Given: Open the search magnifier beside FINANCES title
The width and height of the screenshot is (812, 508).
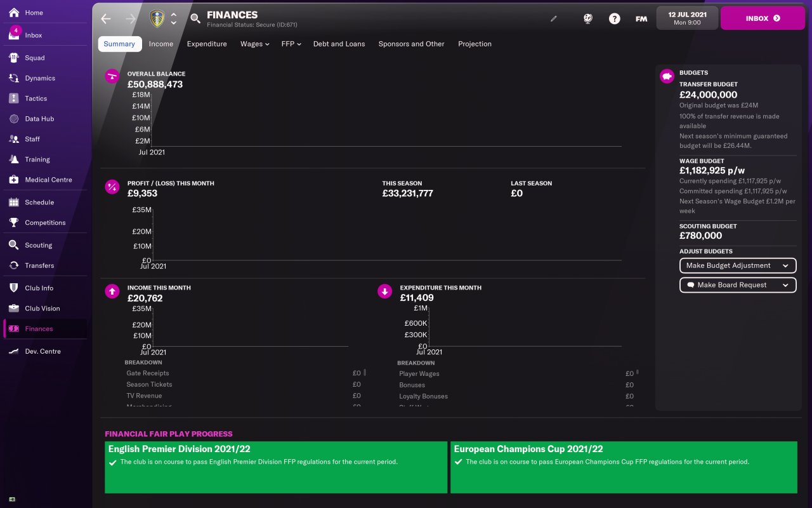Looking at the screenshot, I should point(195,18).
